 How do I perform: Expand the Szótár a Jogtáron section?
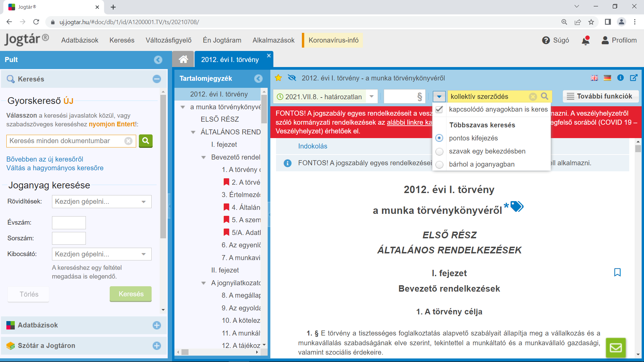pos(157,346)
